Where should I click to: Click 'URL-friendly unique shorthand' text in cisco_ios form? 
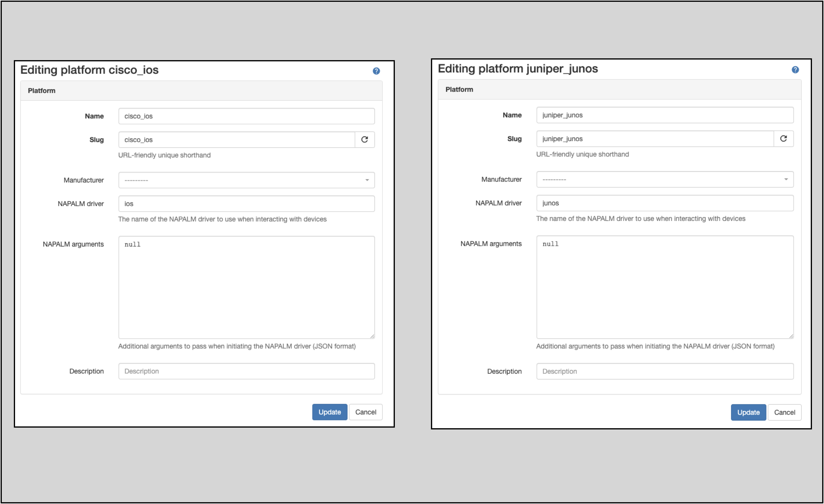click(x=164, y=155)
